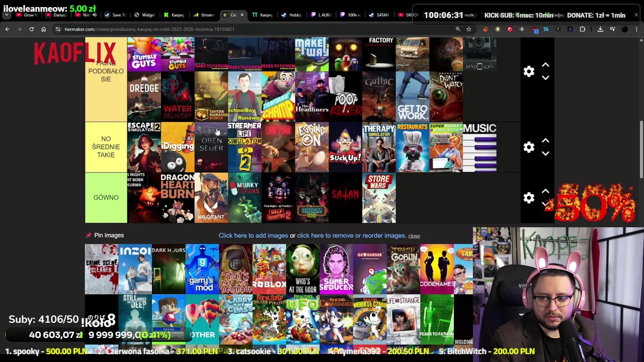
Task: Open the browser downloads icon
Action: point(600,29)
